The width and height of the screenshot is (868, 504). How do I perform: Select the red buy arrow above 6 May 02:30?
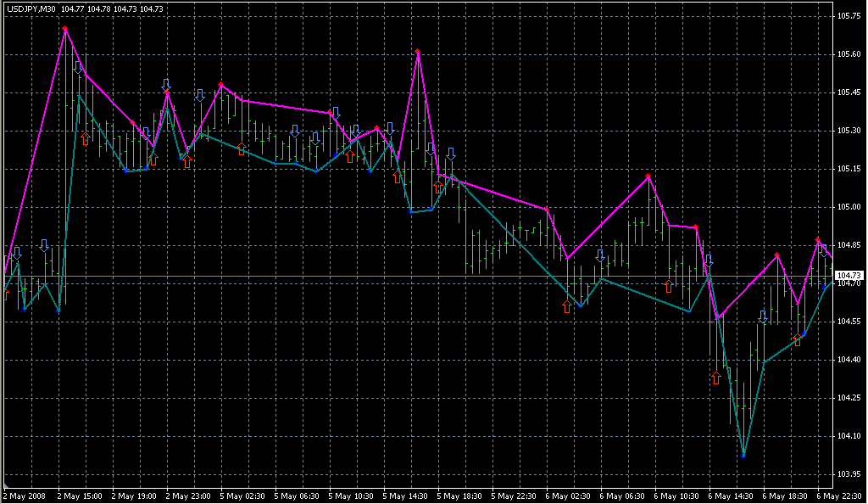click(x=567, y=306)
